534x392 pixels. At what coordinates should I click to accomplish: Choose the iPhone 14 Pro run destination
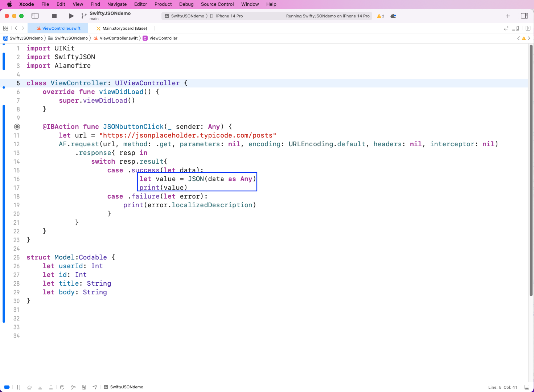[227, 16]
